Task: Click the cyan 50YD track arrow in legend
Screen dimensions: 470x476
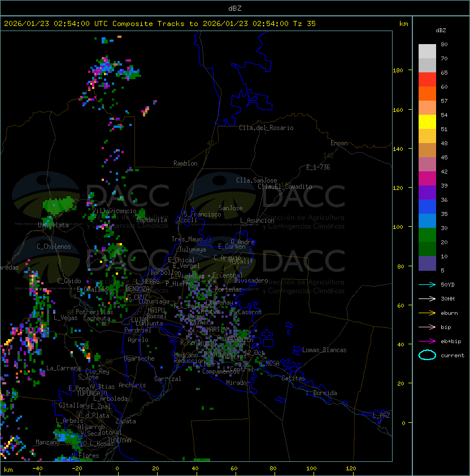Action: (x=427, y=285)
